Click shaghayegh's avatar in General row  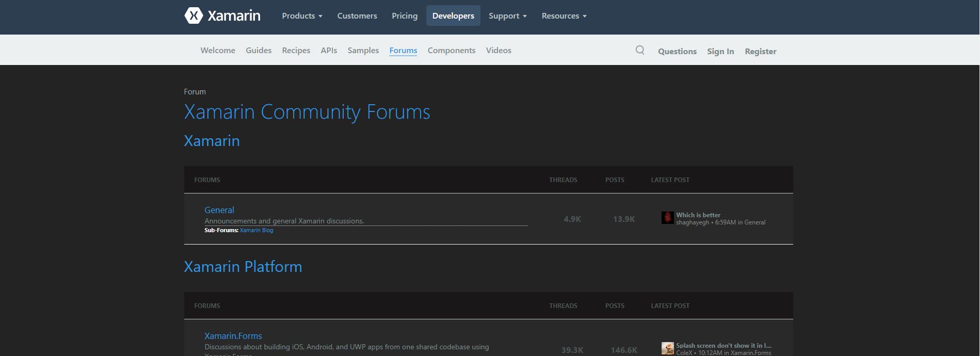pos(668,218)
